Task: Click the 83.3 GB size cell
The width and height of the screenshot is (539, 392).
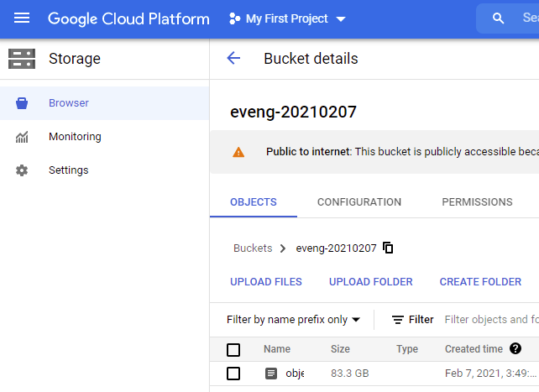Action: (x=350, y=373)
